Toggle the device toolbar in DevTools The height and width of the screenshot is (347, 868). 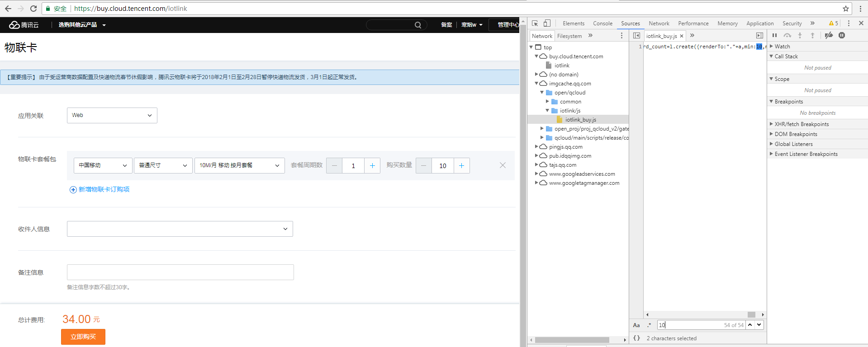pyautogui.click(x=547, y=23)
